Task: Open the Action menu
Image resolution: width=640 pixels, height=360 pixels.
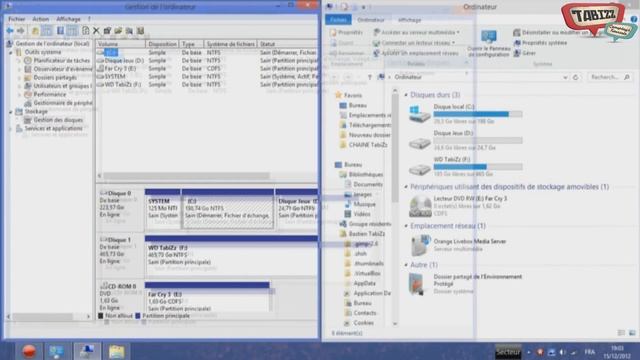Action: click(40, 19)
